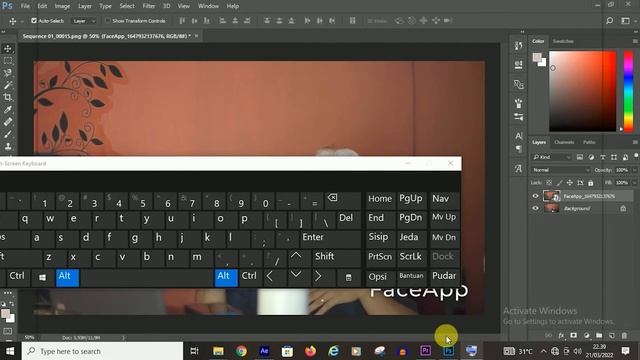Switch to the Channels tab
This screenshot has height=360, width=640.
coord(564,142)
